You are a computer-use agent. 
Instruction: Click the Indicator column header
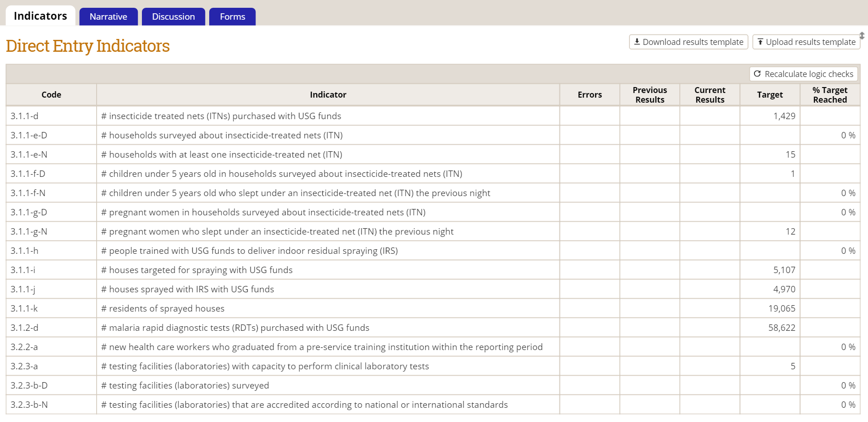(x=328, y=95)
